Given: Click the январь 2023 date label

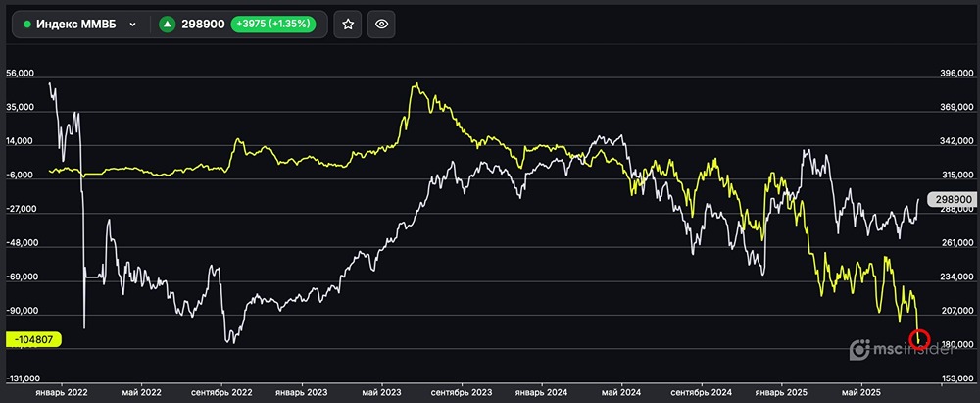Looking at the screenshot, I should (301, 392).
